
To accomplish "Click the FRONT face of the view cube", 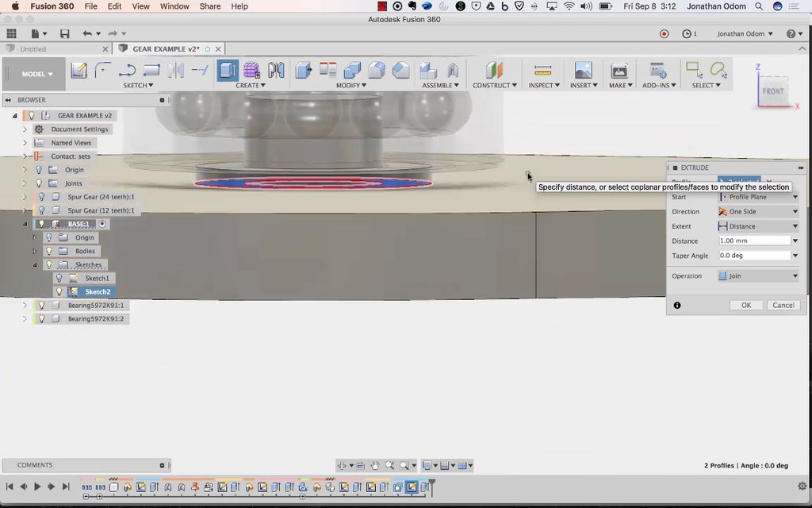I will [772, 91].
